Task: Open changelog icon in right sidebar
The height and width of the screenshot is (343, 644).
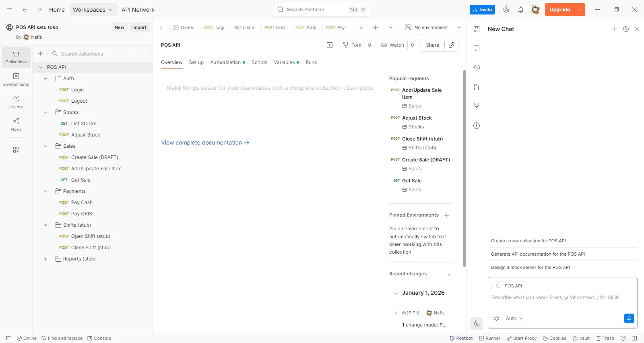Action: tap(477, 68)
